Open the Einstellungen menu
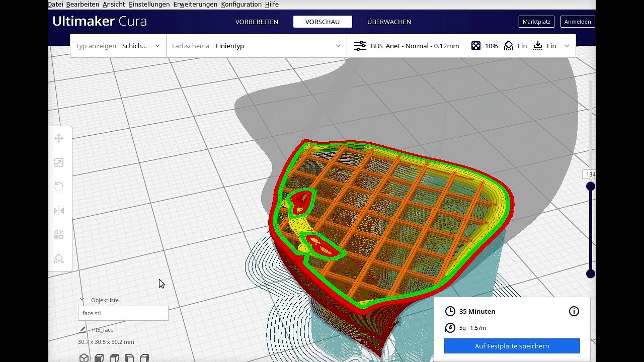Viewport: 644px width, 362px height. coord(149,4)
